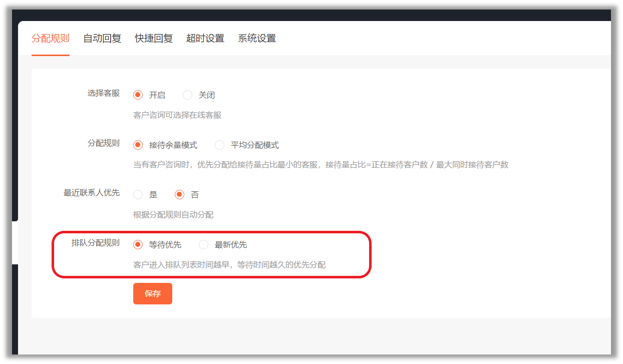Click the orange 保存 button
The image size is (623, 364).
153,293
